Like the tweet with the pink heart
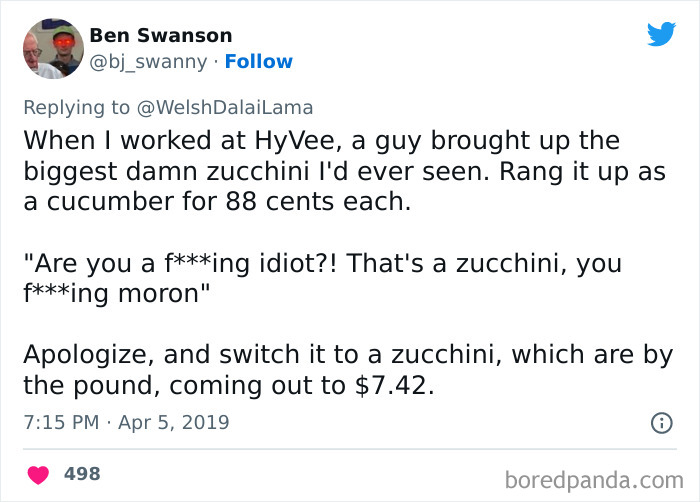The width and height of the screenshot is (700, 502). [x=38, y=475]
